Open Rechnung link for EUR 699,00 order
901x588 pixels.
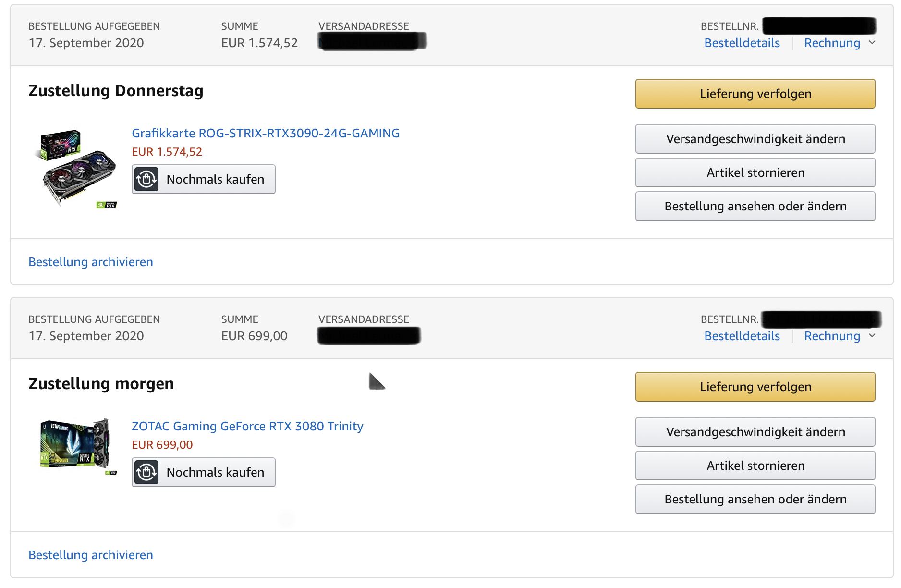tap(832, 336)
